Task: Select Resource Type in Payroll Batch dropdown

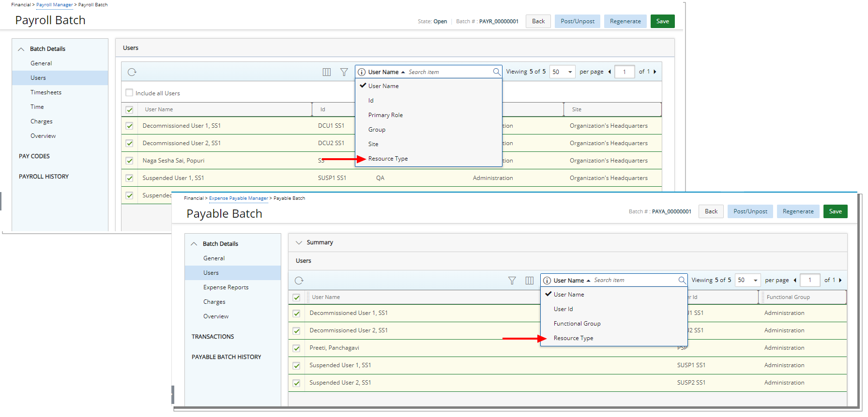Action: point(388,159)
